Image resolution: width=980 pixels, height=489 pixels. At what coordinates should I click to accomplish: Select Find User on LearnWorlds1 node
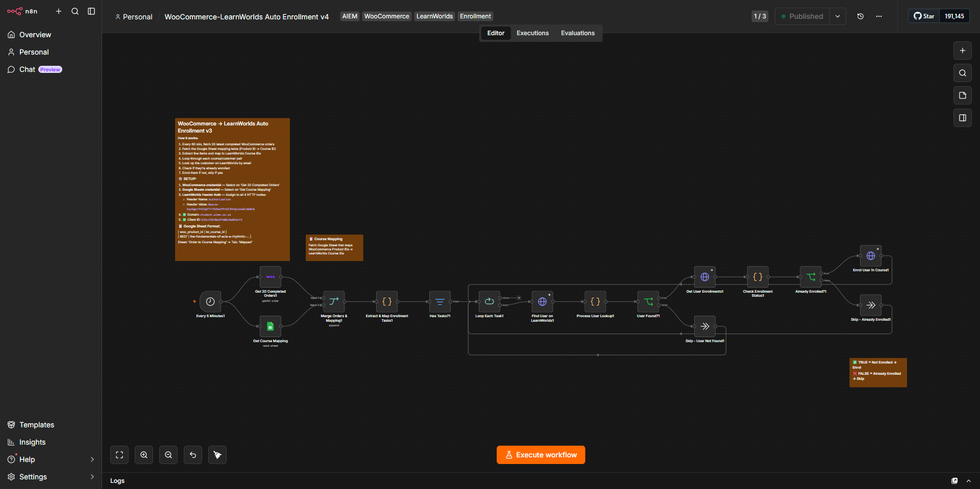(x=543, y=302)
